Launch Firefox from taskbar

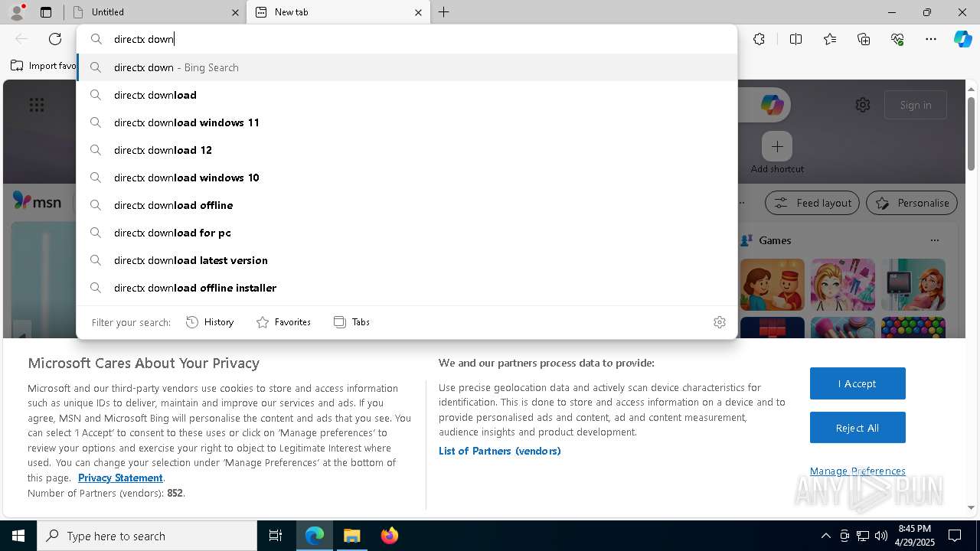(x=390, y=536)
